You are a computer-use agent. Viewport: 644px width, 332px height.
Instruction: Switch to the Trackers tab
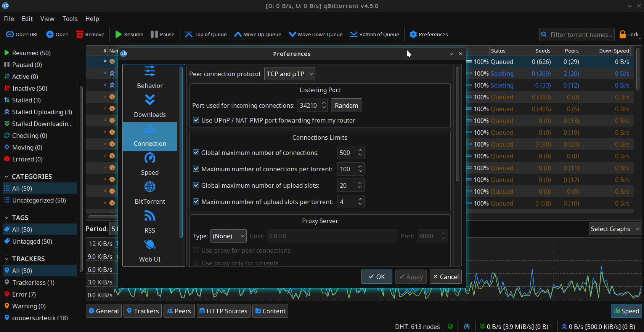pyautogui.click(x=143, y=311)
